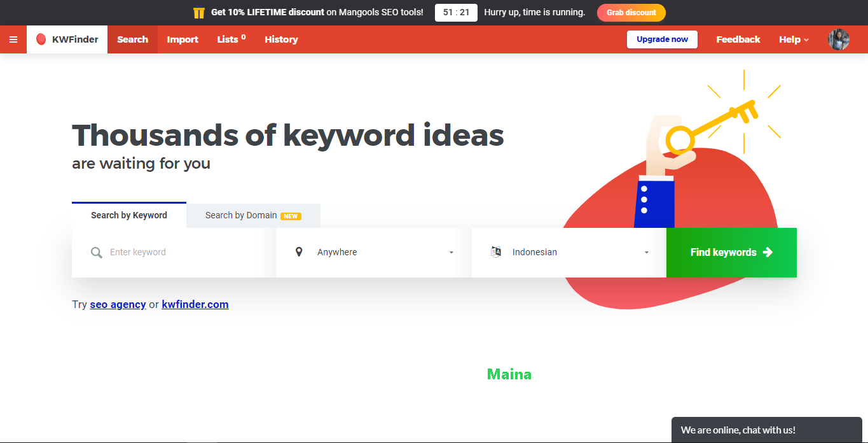Click the NEW badge on Search by Domain

point(291,216)
